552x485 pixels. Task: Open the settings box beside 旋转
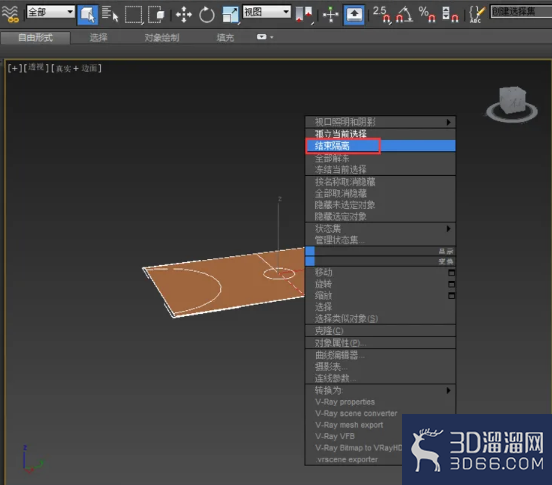click(451, 284)
